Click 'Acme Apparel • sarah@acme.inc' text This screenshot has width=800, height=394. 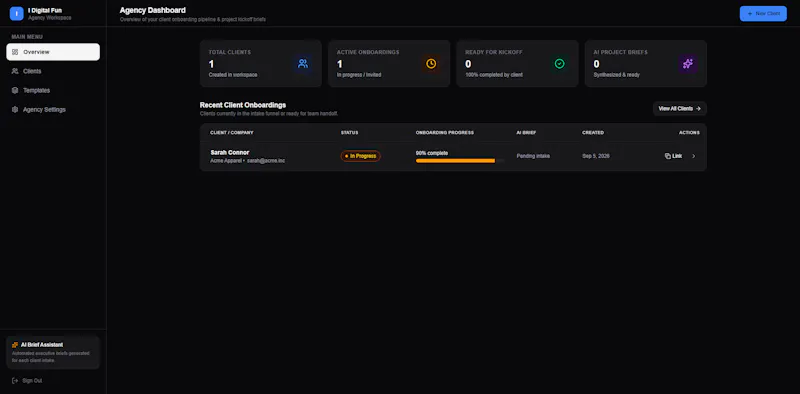point(247,161)
